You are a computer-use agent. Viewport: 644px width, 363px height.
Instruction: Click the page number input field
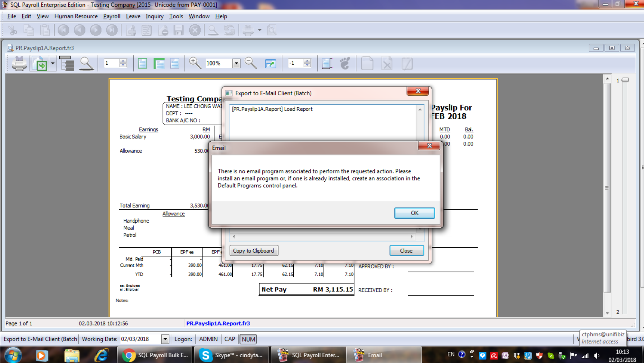tap(111, 63)
